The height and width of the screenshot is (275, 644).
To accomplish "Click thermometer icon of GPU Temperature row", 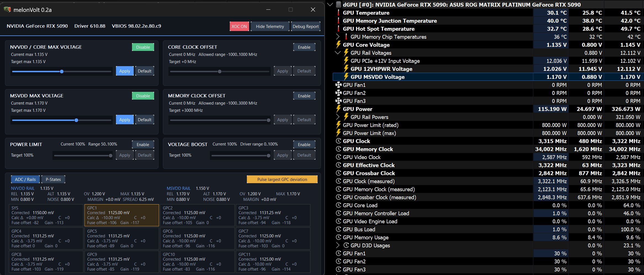I will tap(338, 13).
